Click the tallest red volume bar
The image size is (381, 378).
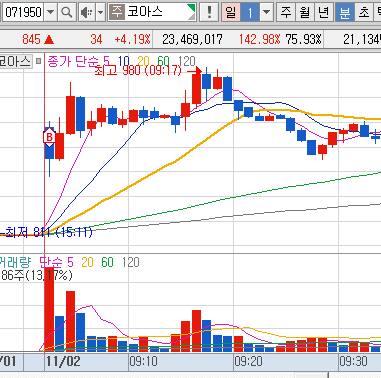[x=49, y=309]
